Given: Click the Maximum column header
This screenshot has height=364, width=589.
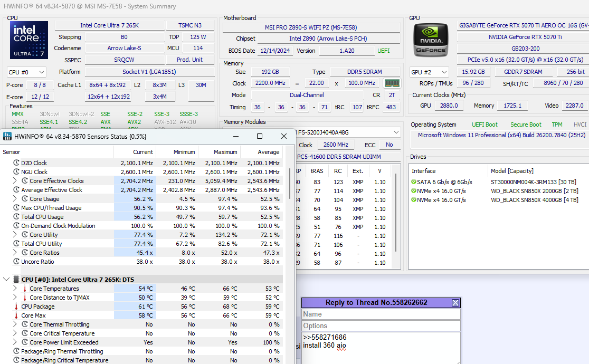Looking at the screenshot, I should 219,152.
